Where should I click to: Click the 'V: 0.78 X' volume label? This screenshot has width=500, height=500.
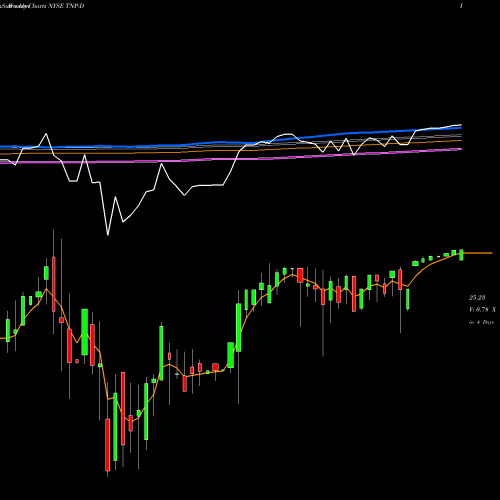click(x=482, y=310)
